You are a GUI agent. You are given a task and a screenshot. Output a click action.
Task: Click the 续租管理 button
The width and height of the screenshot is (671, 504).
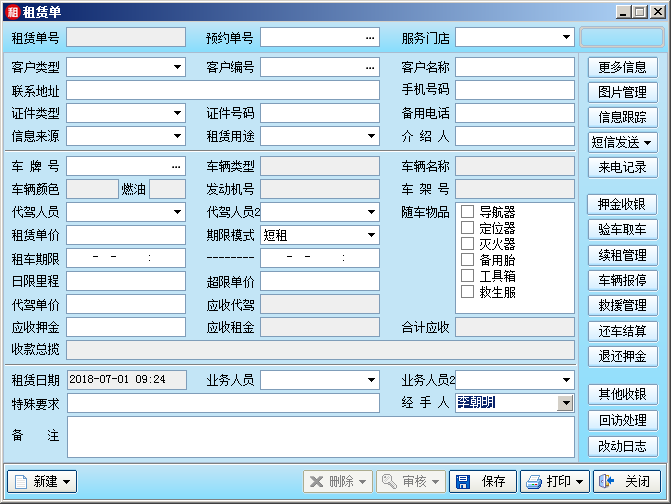click(622, 255)
